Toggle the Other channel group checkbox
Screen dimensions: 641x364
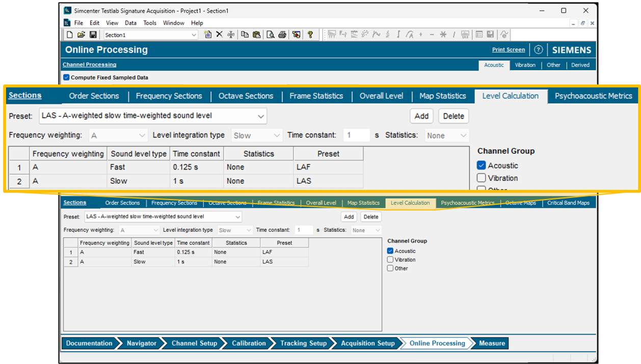click(390, 268)
